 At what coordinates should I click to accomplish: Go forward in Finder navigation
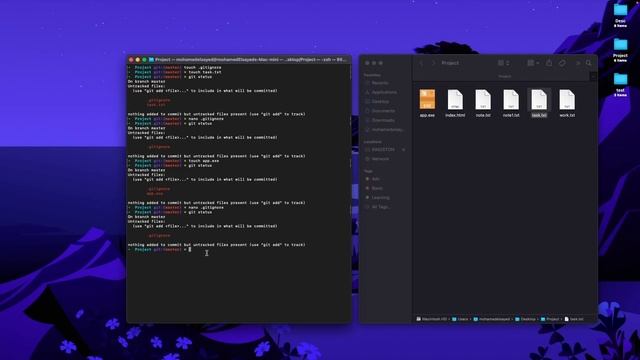[433, 63]
